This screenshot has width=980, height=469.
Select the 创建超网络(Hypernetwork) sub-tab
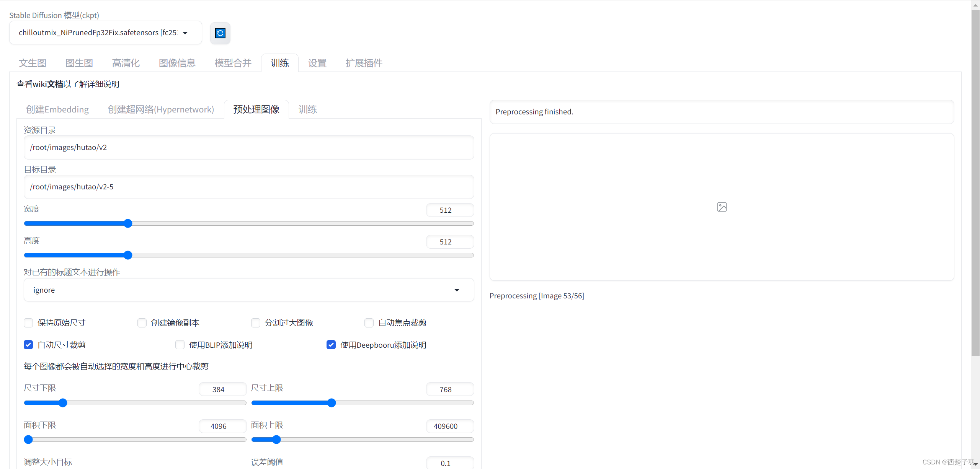coord(161,109)
